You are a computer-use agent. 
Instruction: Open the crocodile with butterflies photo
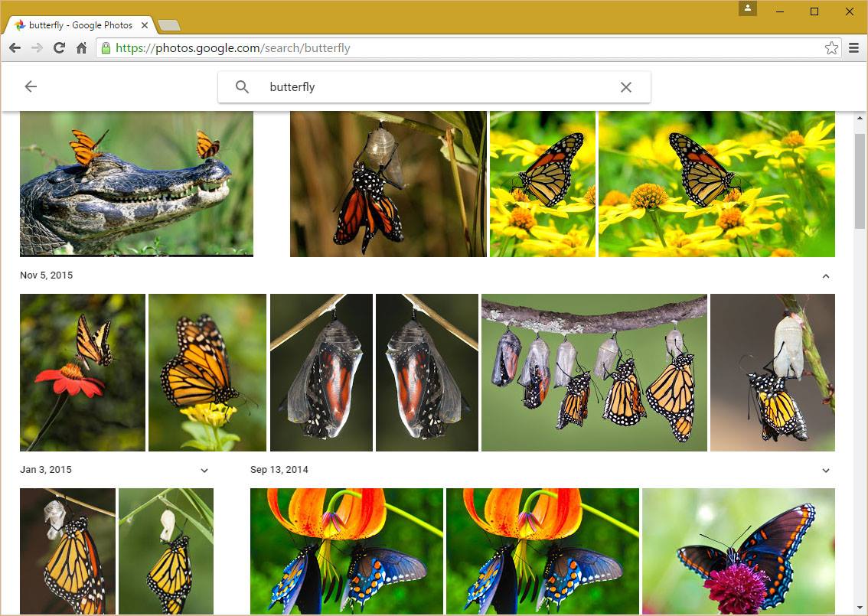[x=136, y=184]
